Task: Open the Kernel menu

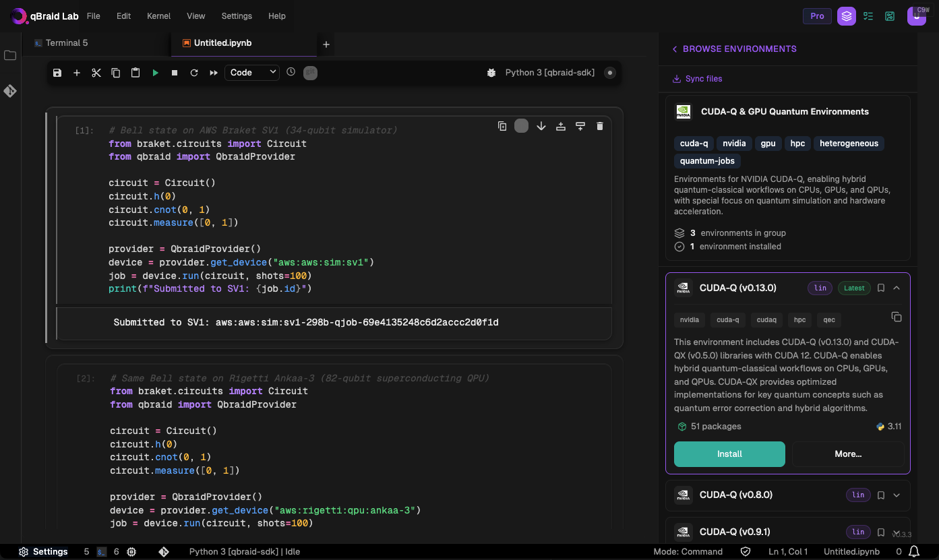Action: (x=159, y=16)
